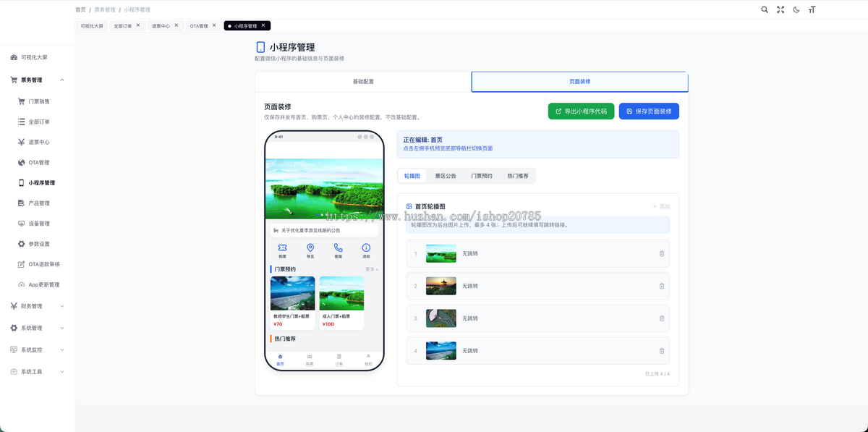Click the 添加 carousel image button
This screenshot has height=432, width=868.
[x=661, y=206]
